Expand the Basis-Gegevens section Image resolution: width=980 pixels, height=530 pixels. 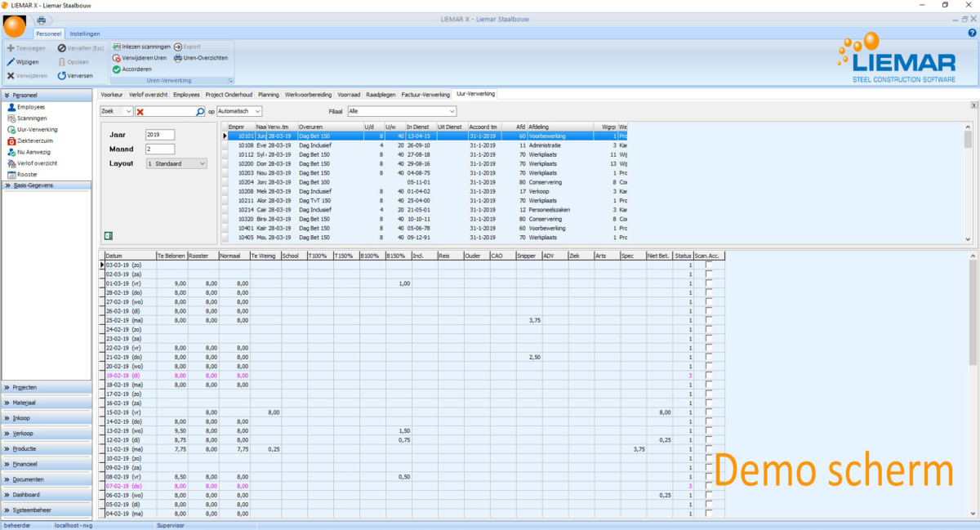[46, 185]
